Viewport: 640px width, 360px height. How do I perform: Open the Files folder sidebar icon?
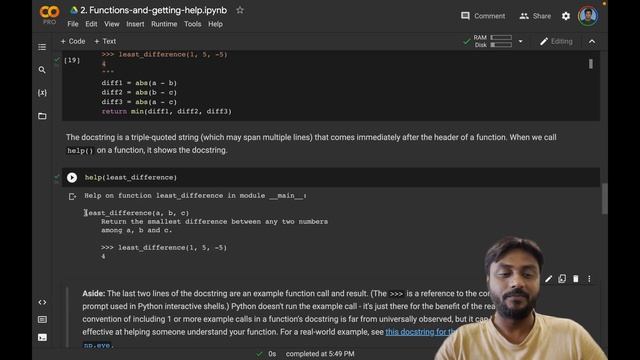pos(42,116)
